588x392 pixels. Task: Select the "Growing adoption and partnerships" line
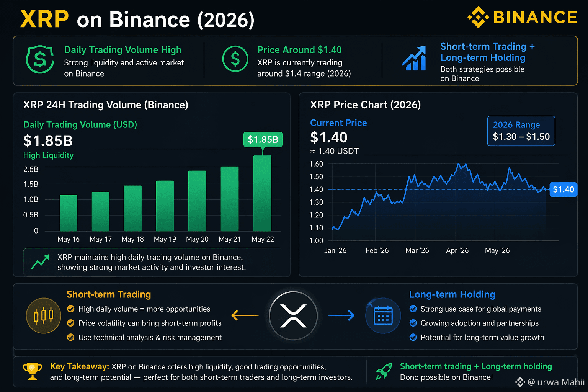[x=480, y=323]
